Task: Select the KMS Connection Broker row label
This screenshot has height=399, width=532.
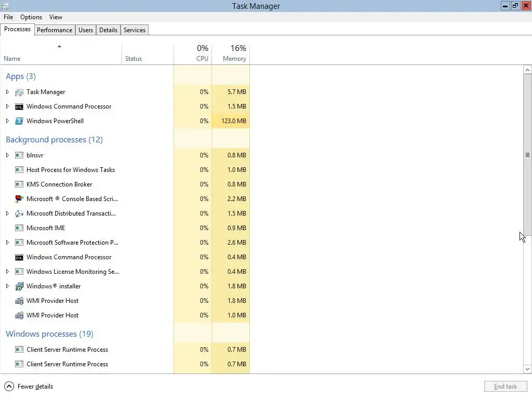Action: click(59, 184)
